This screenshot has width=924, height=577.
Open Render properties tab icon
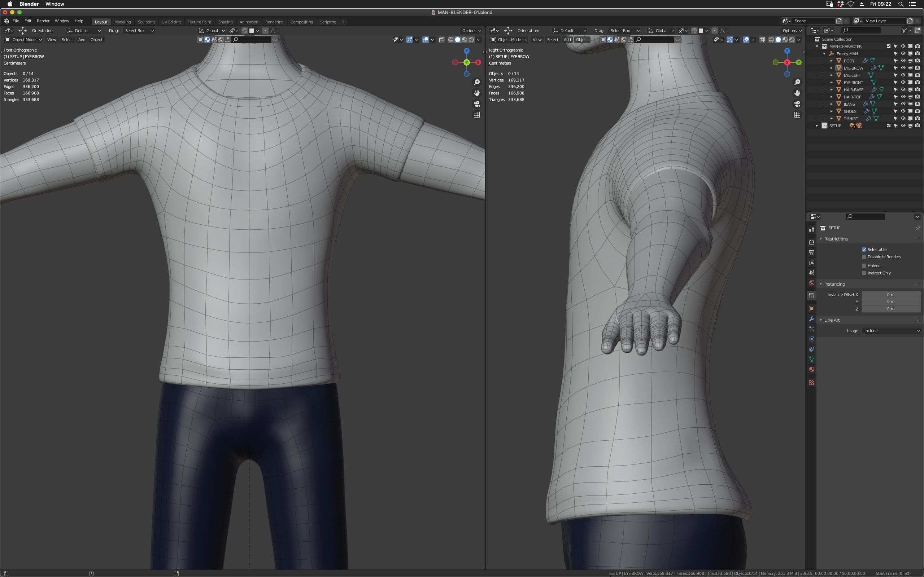pos(812,242)
